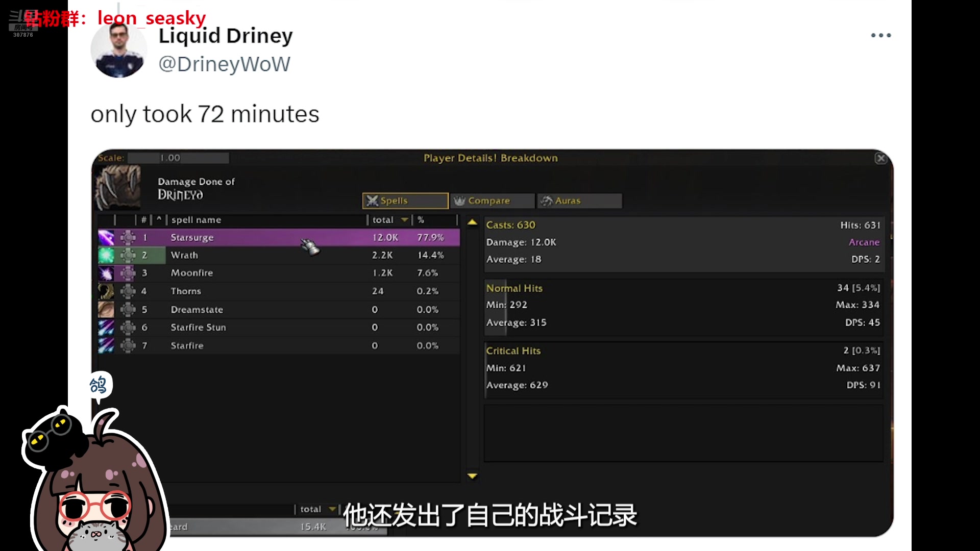Click the Drineyo character portrait
The width and height of the screenshot is (980, 551).
(x=118, y=188)
